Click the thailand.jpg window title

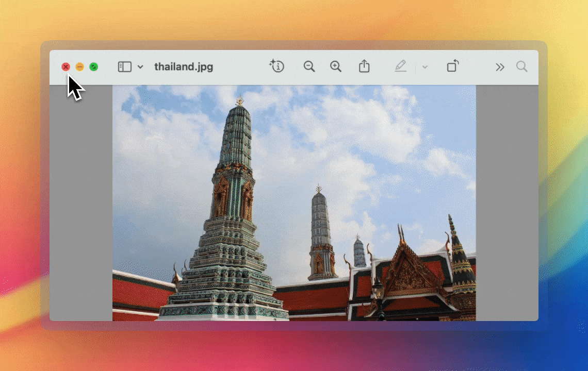pyautogui.click(x=184, y=67)
